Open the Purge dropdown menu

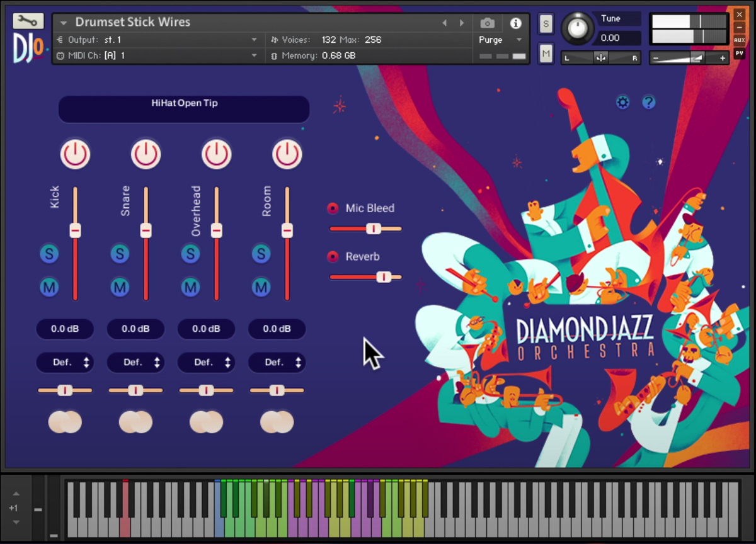(x=501, y=40)
